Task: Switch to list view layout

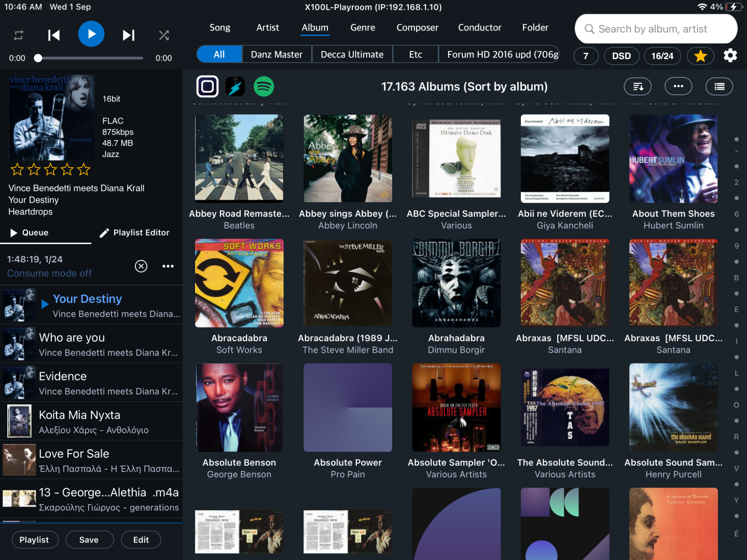Action: (x=719, y=87)
